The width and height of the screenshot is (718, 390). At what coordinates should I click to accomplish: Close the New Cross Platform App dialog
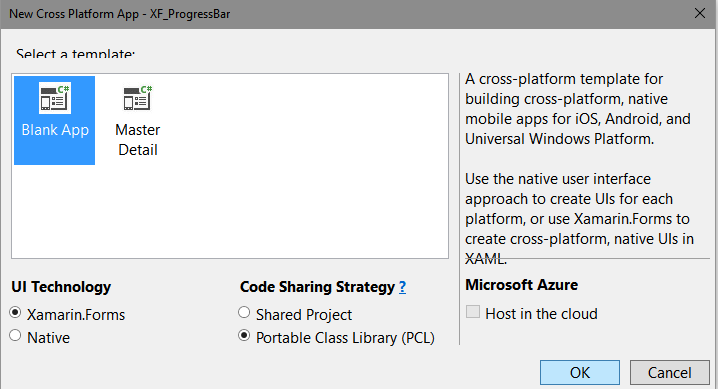(x=700, y=13)
